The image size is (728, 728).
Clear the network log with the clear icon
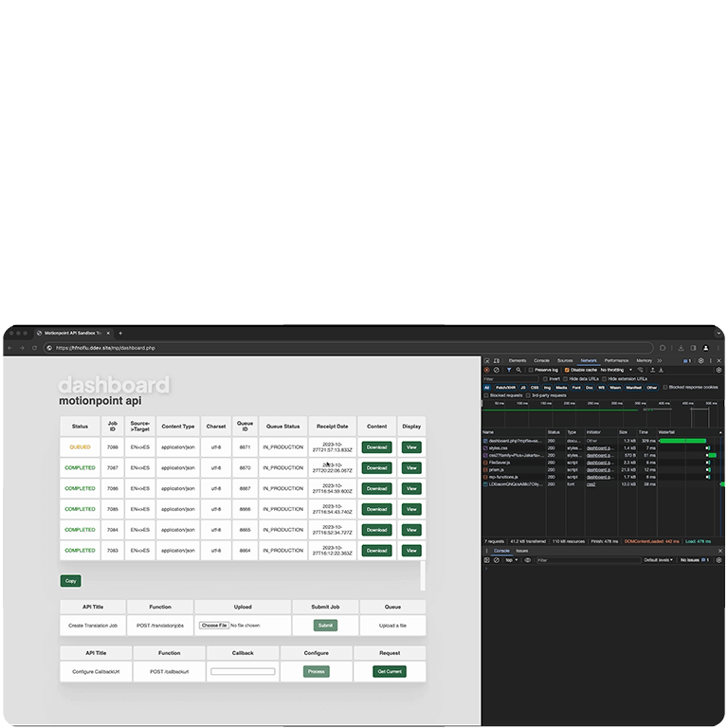coord(497,370)
